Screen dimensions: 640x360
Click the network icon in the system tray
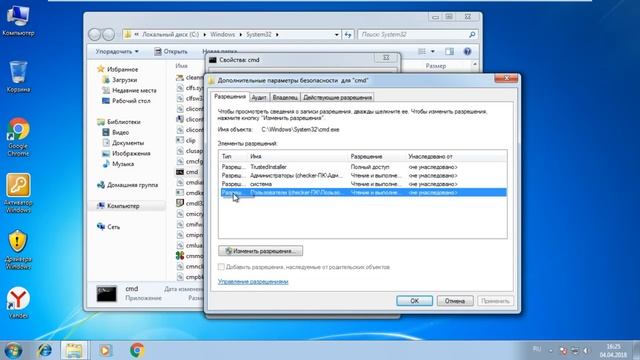point(575,351)
